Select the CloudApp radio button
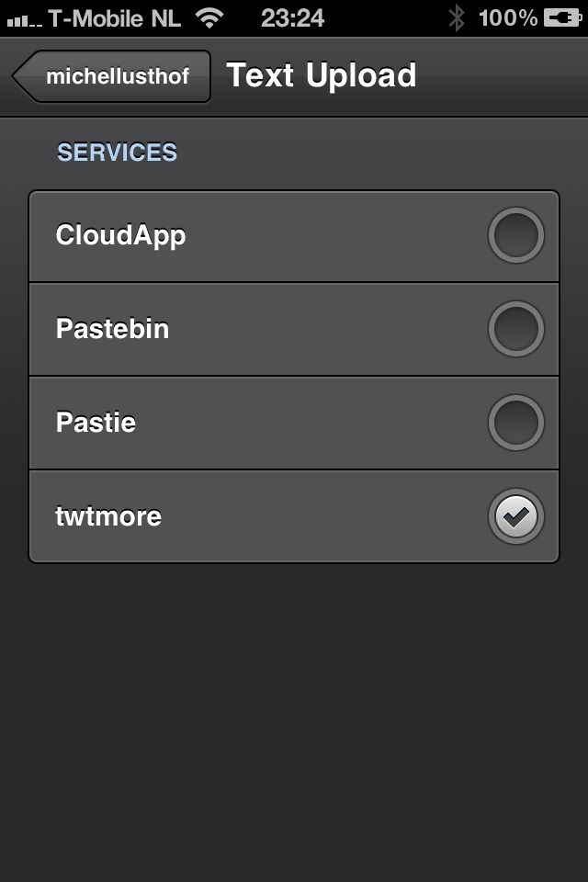The image size is (588, 882). pyautogui.click(x=515, y=236)
